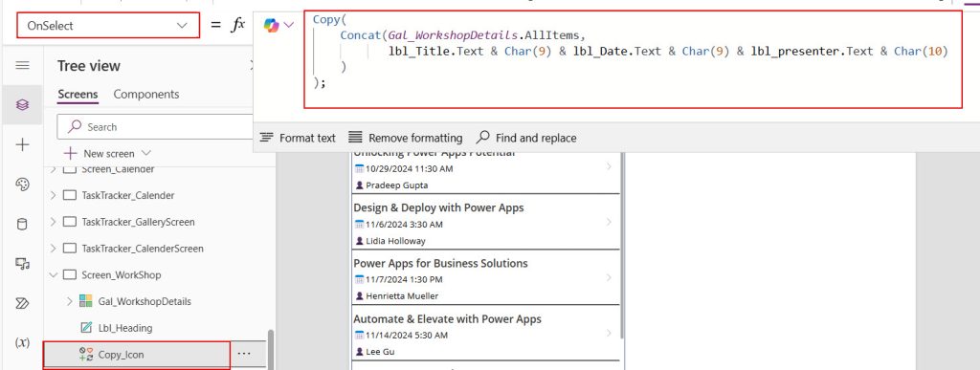
Task: Click into the Tree view Search field
Action: pyautogui.click(x=156, y=126)
